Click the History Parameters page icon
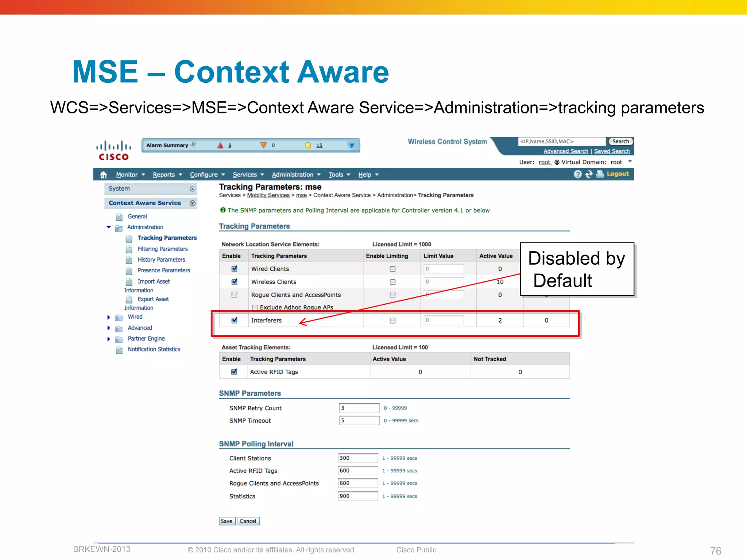Image resolution: width=747 pixels, height=560 pixels. coord(129,260)
